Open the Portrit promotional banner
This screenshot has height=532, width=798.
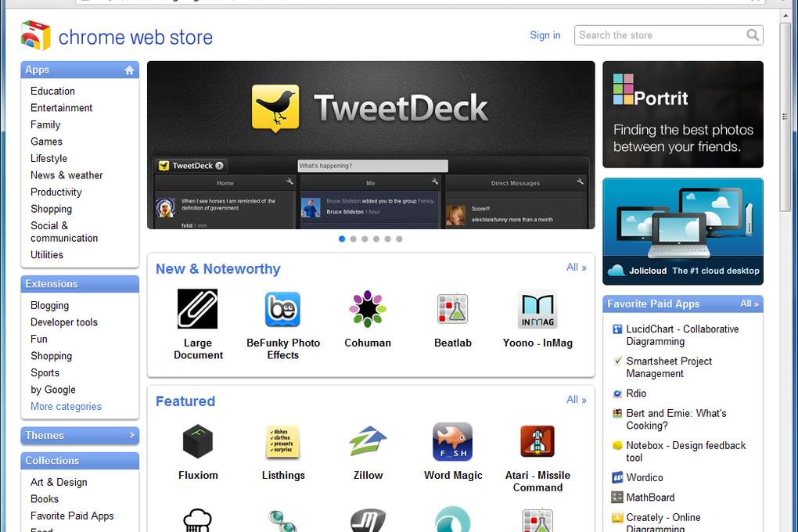point(682,114)
